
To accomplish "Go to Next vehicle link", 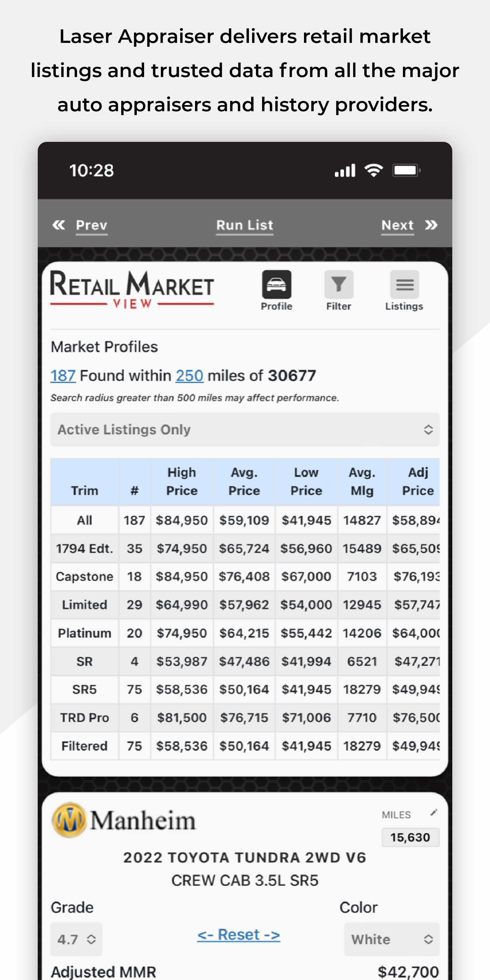I will tap(397, 225).
